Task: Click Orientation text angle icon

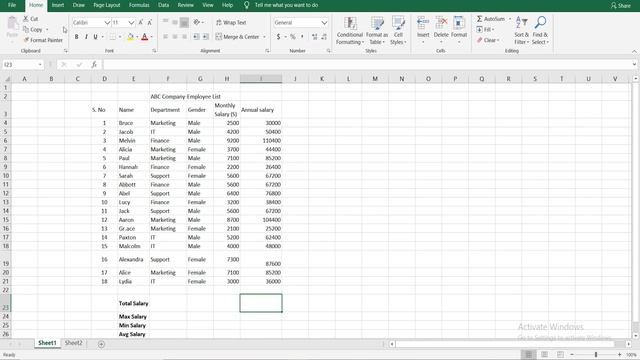Action: pos(197,22)
